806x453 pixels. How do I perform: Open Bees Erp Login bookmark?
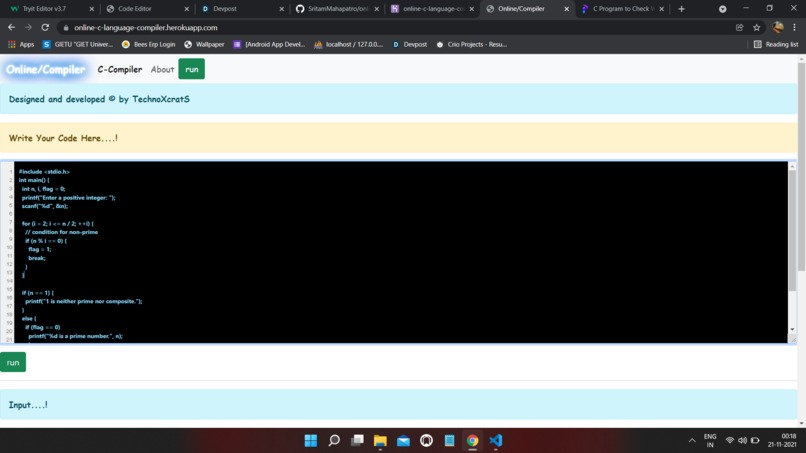coord(149,44)
